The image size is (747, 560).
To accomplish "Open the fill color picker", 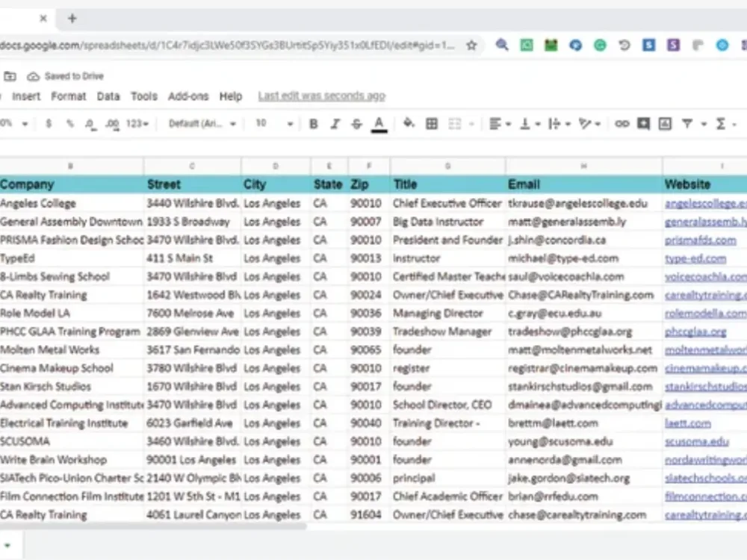I will coord(409,123).
